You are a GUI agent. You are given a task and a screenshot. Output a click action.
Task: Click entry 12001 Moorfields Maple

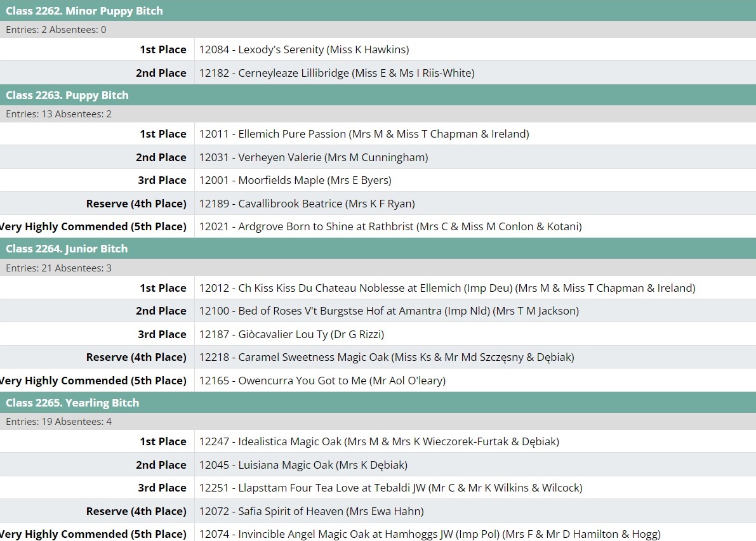click(295, 180)
